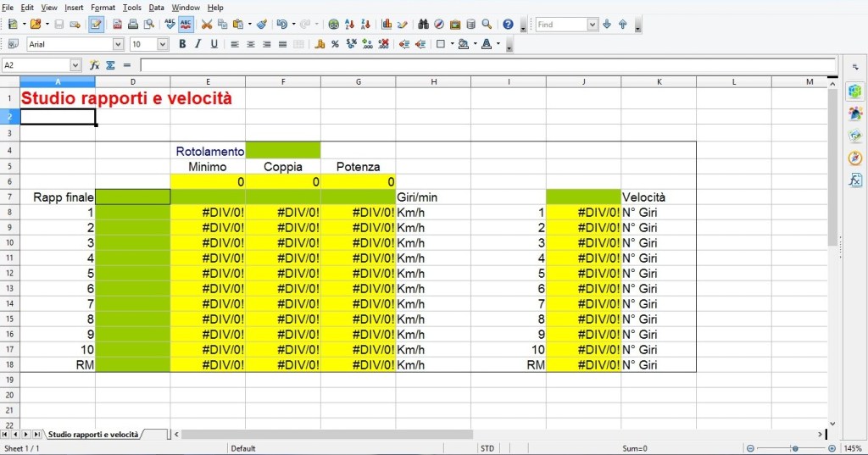The height and width of the screenshot is (455, 868).
Task: Toggle Bold formatting
Action: pos(182,44)
